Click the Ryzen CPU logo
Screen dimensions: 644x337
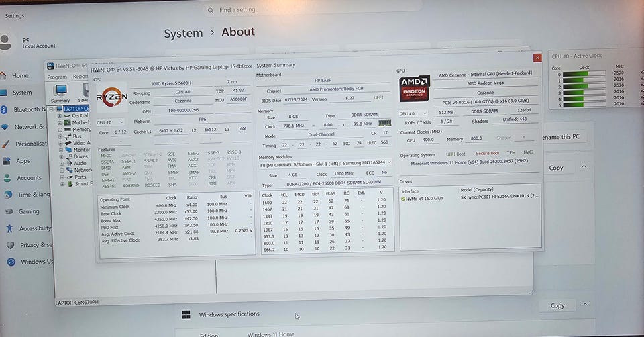point(112,97)
